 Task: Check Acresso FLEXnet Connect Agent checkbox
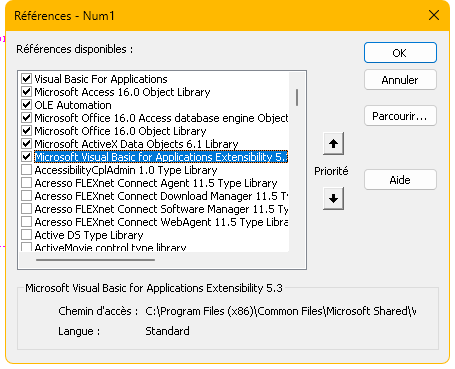tap(26, 183)
